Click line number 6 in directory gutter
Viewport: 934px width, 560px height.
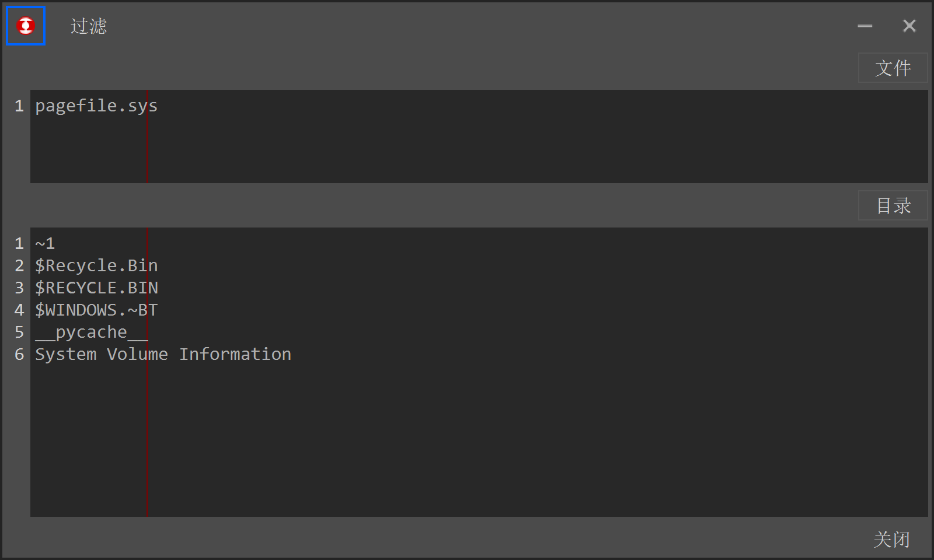tap(19, 355)
